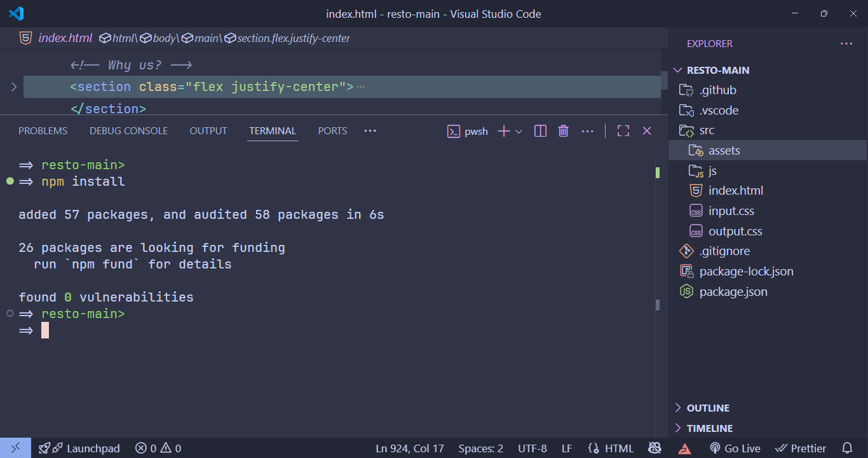The width and height of the screenshot is (868, 458).
Task: Toggle line ending by clicking LF
Action: tap(566, 448)
